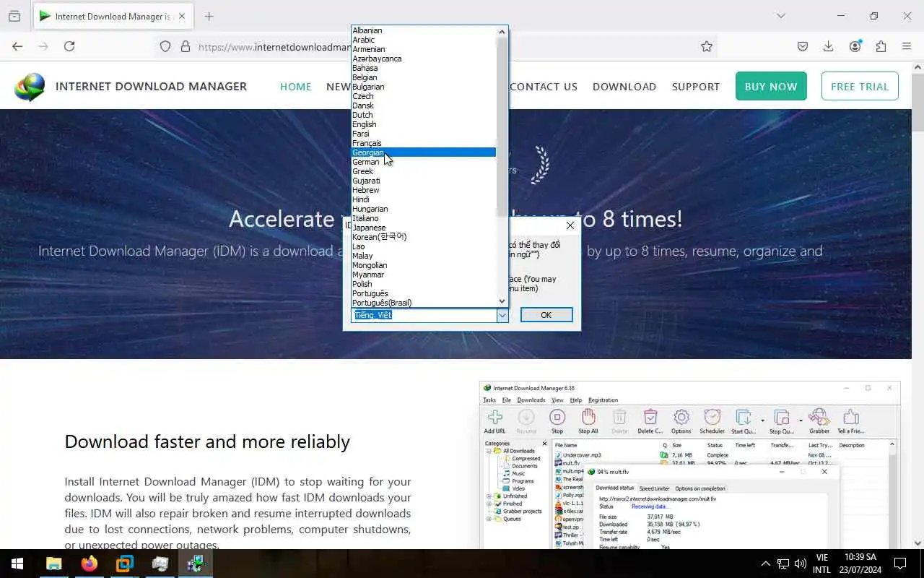
Task: Pick Lao in the dropdown list
Action: point(424,246)
